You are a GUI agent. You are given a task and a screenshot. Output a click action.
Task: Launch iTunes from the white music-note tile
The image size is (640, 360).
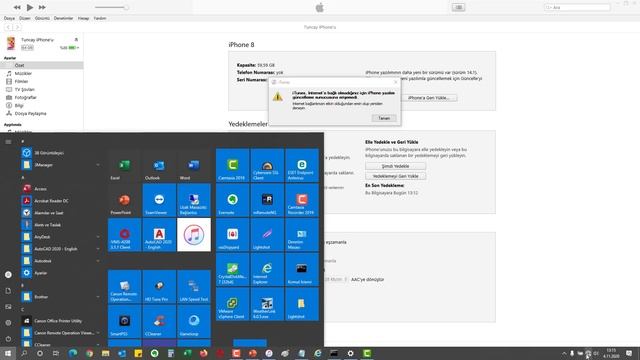coord(194,235)
